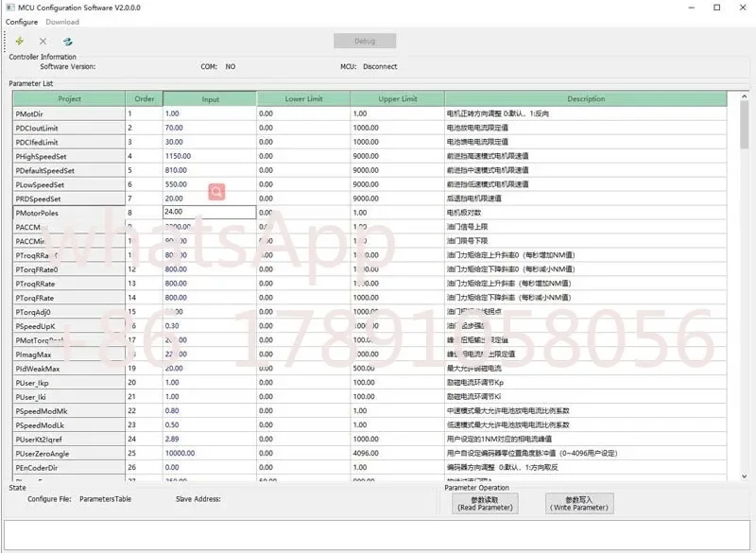Select the PDCIfedLimit row header
Image resolution: width=756 pixels, height=553 pixels.
point(69,142)
